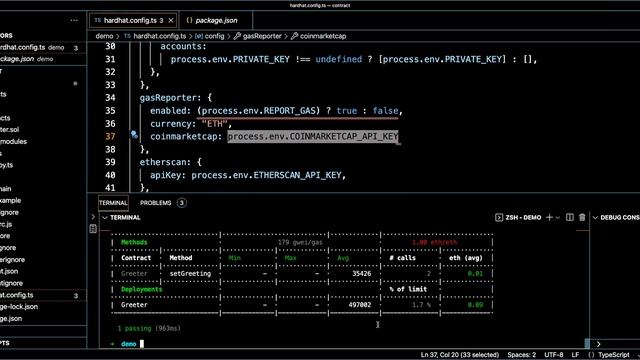Image resolution: width=640 pixels, height=360 pixels.
Task: Change line endings via LF status item
Action: click(575, 355)
